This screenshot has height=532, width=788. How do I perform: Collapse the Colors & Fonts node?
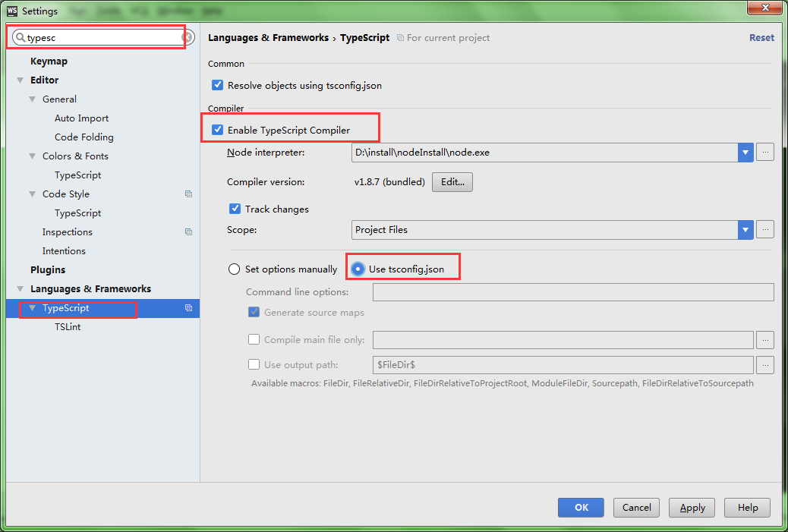point(32,156)
